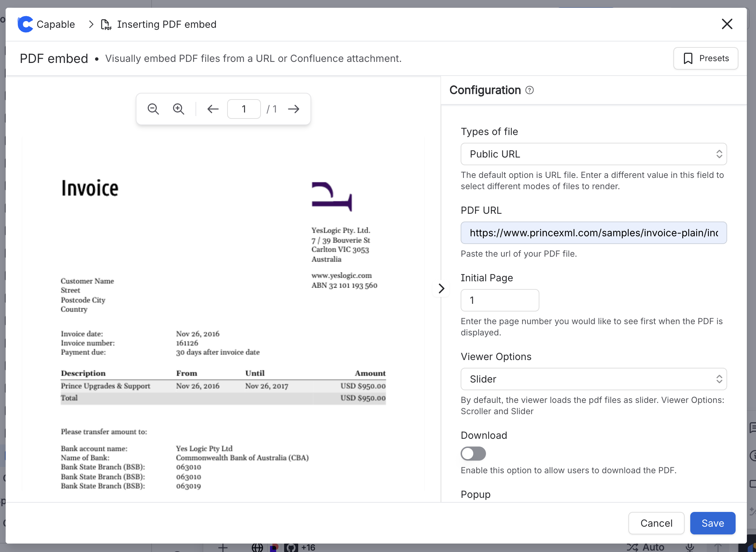This screenshot has width=756, height=552.
Task: Click the www.yeslogic.com text in PDF
Action: 341,275
